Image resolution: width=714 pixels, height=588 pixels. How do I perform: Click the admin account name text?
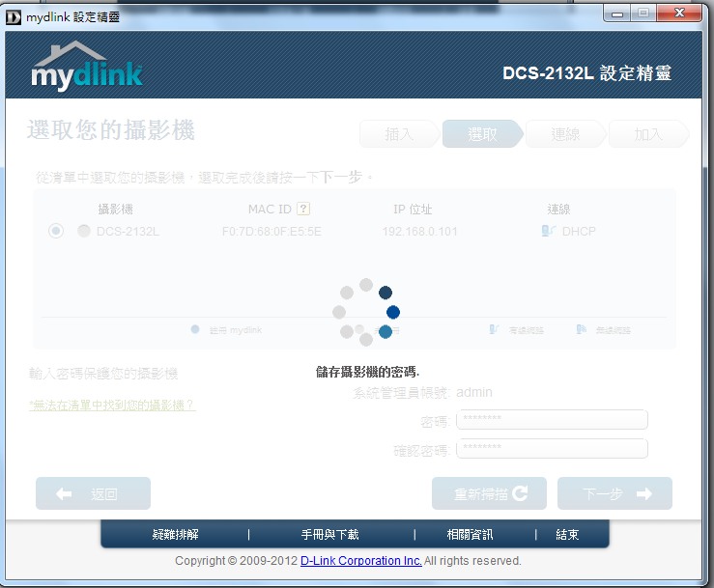474,392
